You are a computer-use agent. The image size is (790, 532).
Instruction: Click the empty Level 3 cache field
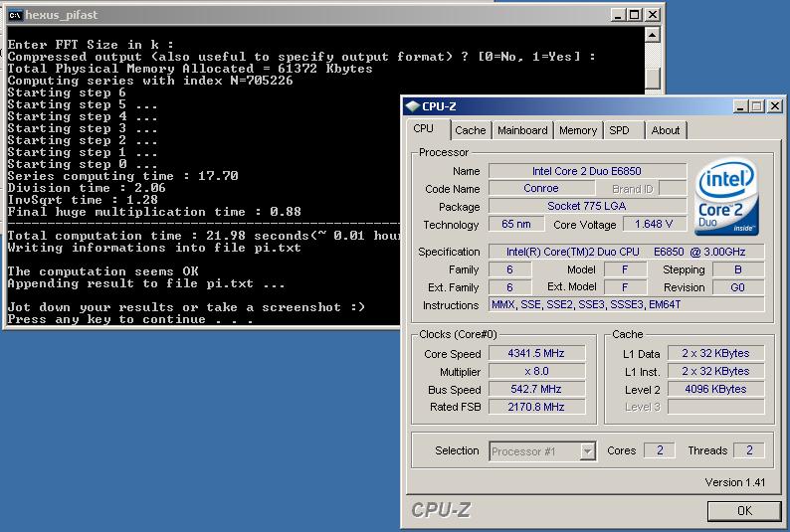pos(716,407)
